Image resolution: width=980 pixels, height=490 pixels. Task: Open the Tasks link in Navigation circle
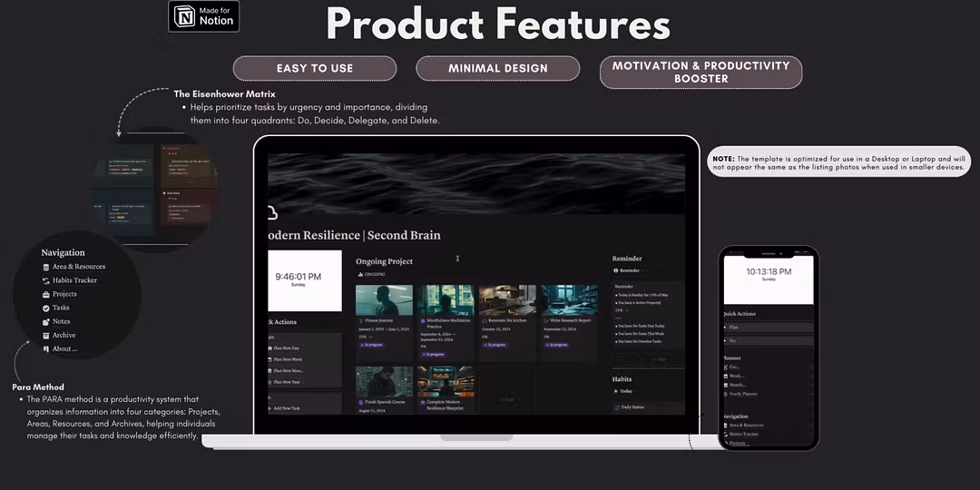[x=61, y=308]
